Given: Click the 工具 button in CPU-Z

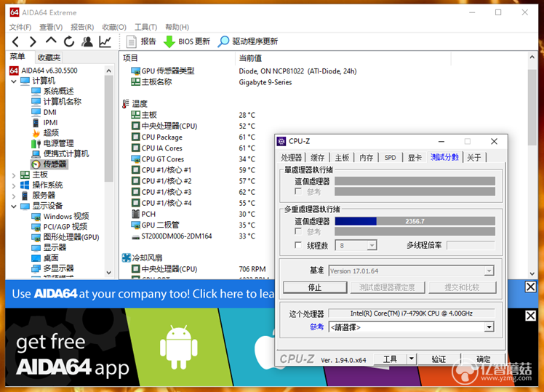Looking at the screenshot, I should pyautogui.click(x=390, y=359).
